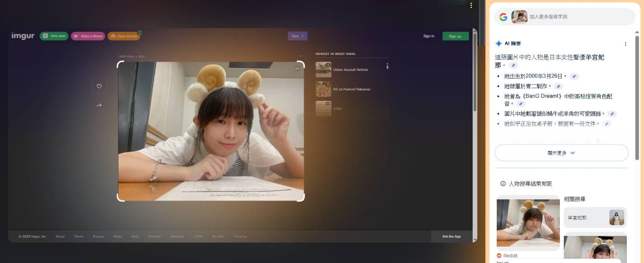644x263 pixels.
Task: Click the AI 摘要 sparkle icon
Action: (x=498, y=43)
